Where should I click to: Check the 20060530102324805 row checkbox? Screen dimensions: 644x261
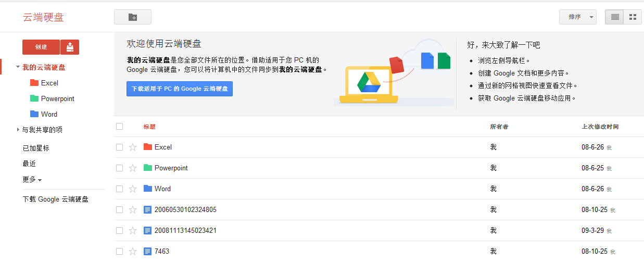pos(120,209)
